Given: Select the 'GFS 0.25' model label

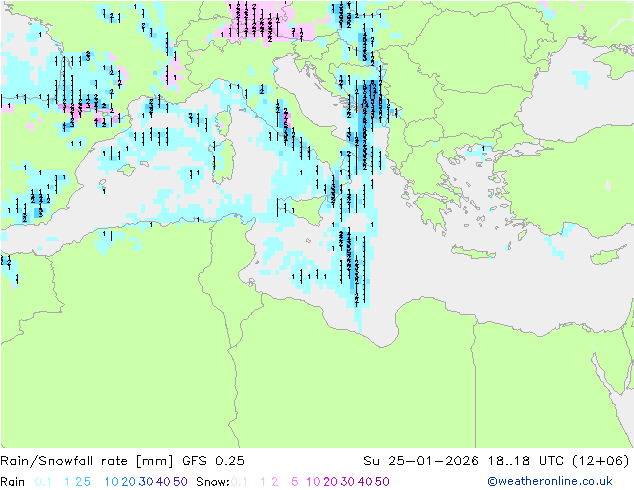Looking at the screenshot, I should click(x=213, y=461).
